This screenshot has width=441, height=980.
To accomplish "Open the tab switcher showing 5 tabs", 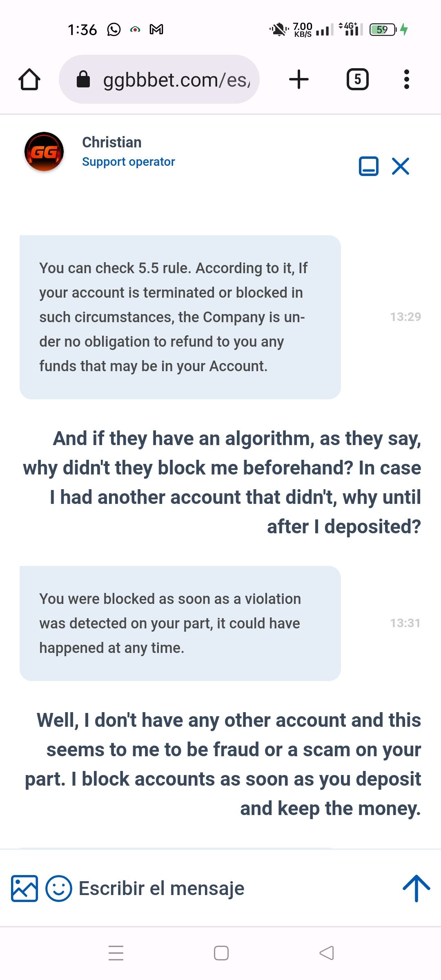I will tap(358, 79).
